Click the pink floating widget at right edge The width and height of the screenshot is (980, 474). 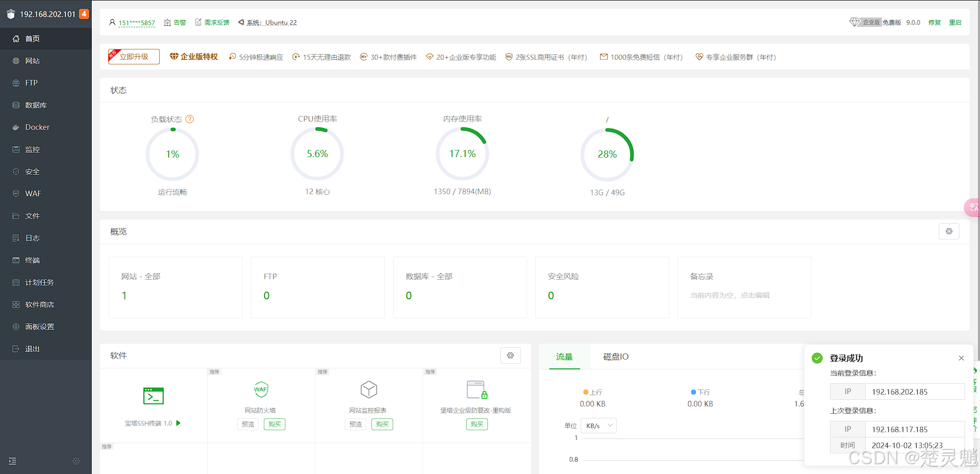click(x=972, y=207)
